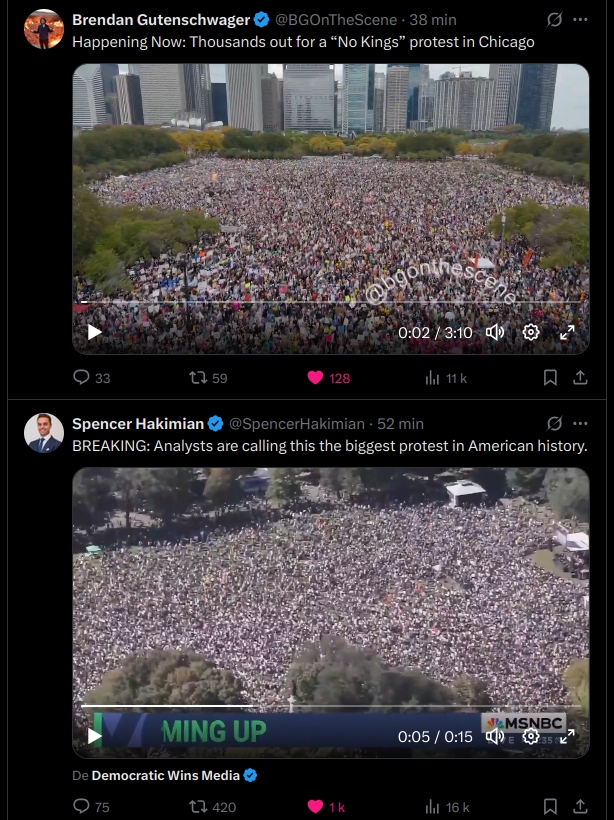This screenshot has width=614, height=820.
Task: Open more options menu on Brendan's post
Action: point(580,20)
